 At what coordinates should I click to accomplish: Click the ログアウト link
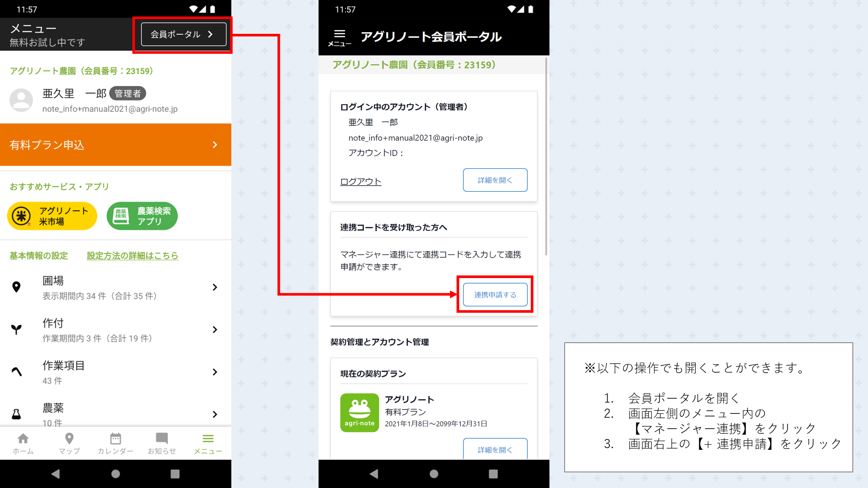coord(361,181)
